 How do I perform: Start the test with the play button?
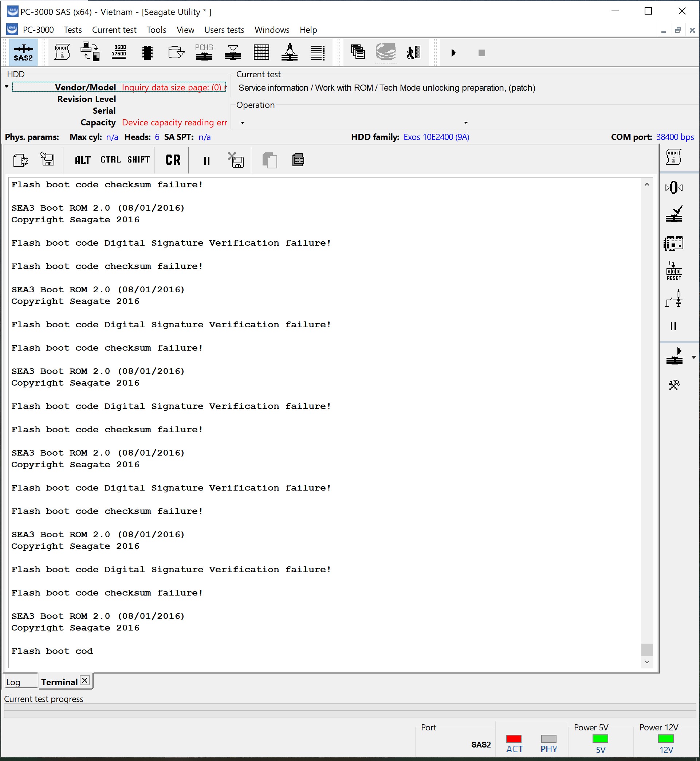[x=453, y=53]
